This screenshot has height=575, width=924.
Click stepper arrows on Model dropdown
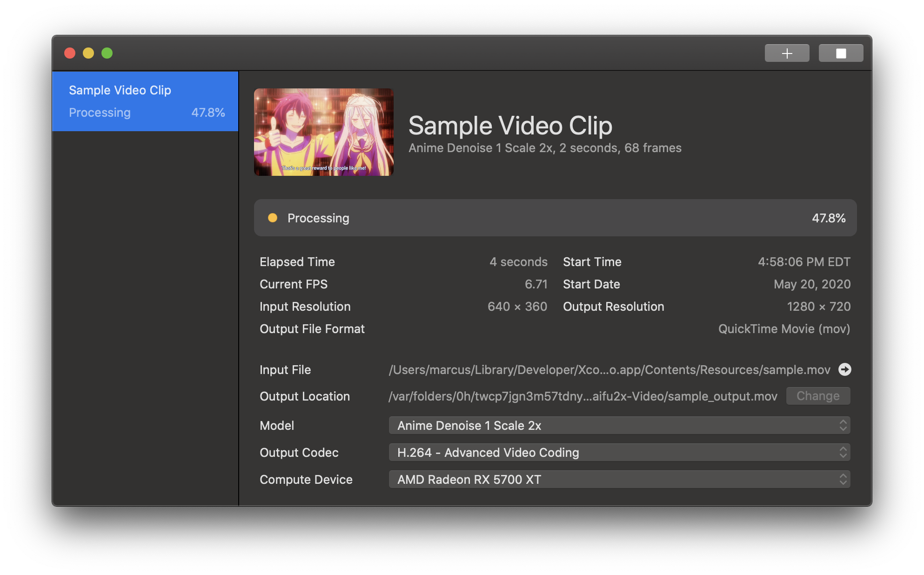[x=843, y=426]
